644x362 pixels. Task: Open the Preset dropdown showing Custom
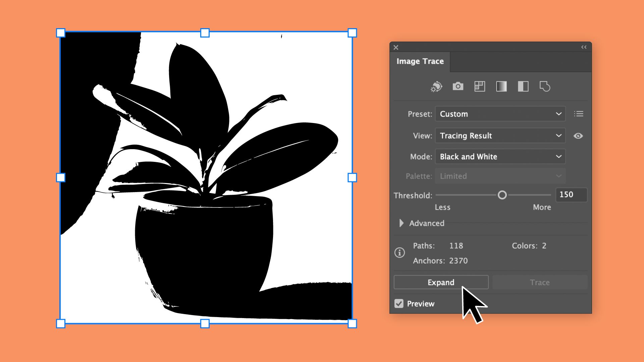(x=500, y=114)
